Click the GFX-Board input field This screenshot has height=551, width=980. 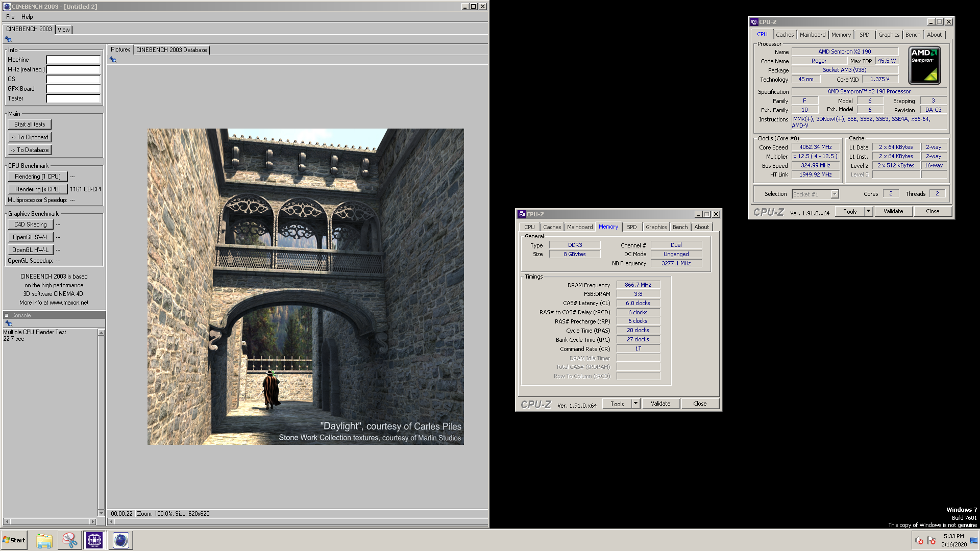73,89
